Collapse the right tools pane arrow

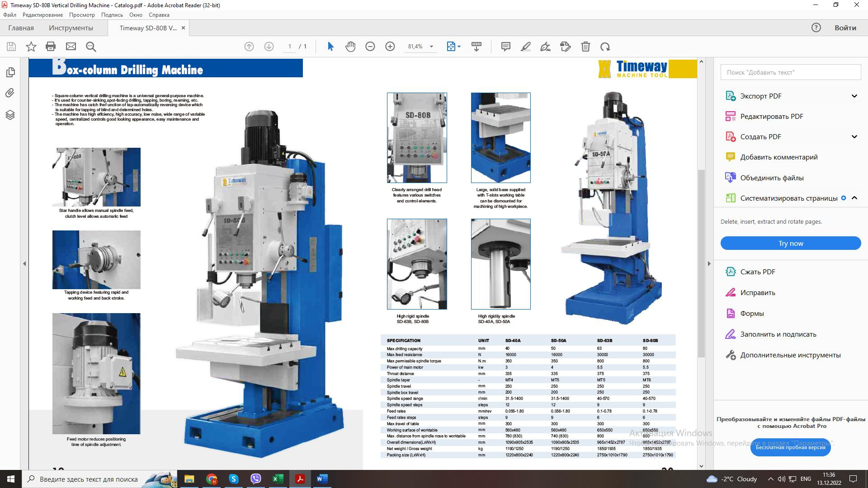(709, 263)
